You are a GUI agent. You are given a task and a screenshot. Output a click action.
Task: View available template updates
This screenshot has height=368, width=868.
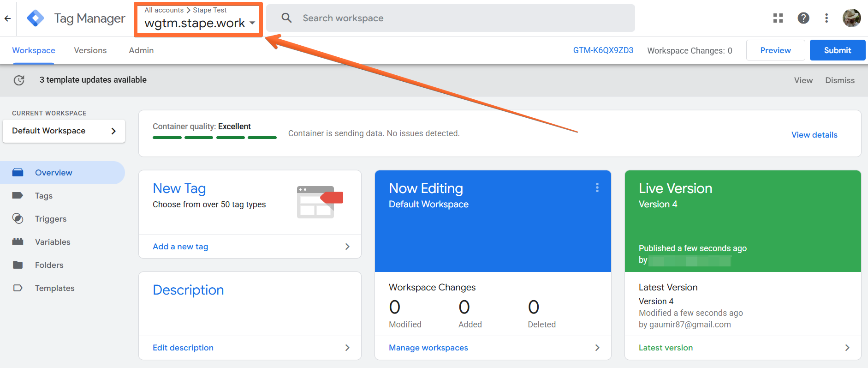(803, 80)
